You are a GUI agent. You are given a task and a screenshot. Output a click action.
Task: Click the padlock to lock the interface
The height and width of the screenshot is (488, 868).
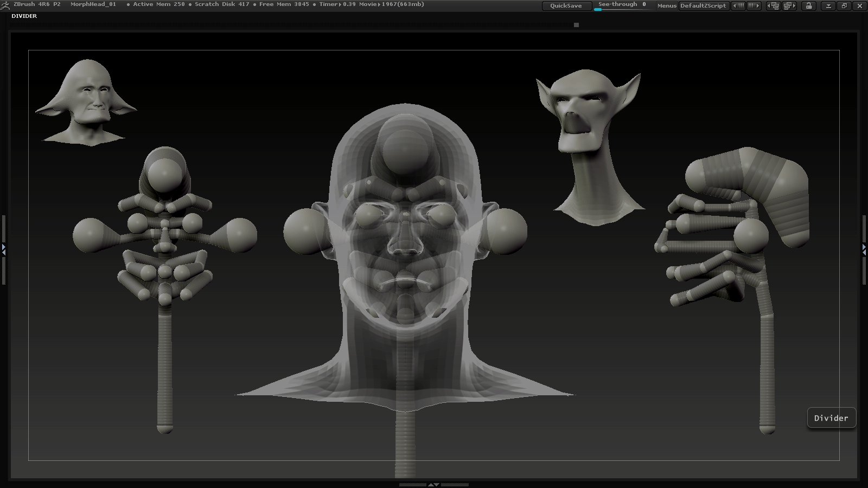(x=807, y=5)
